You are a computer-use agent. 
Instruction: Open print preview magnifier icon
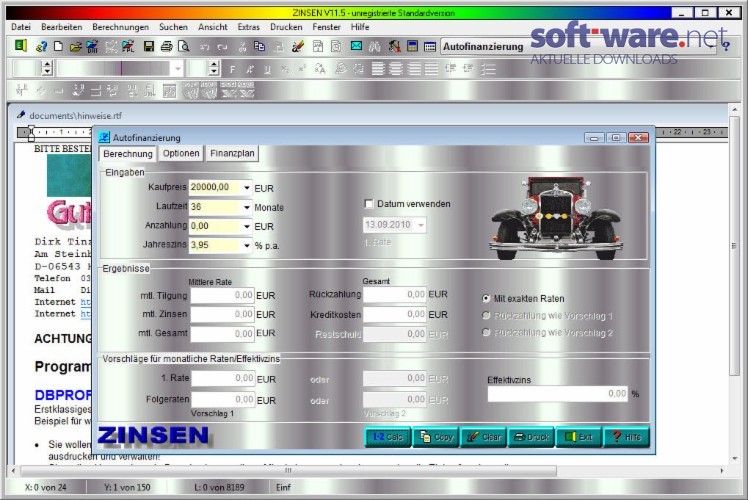click(x=184, y=46)
